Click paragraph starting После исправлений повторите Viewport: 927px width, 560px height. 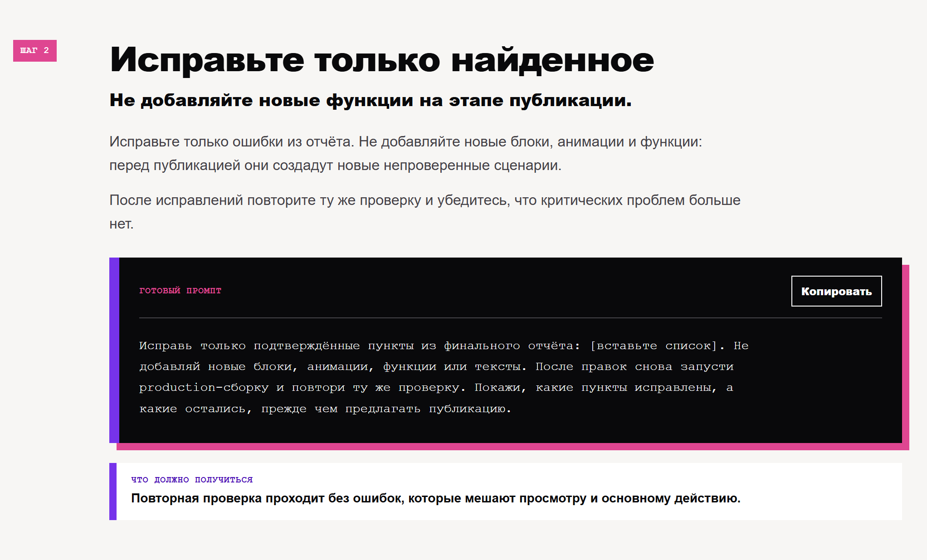pyautogui.click(x=425, y=212)
